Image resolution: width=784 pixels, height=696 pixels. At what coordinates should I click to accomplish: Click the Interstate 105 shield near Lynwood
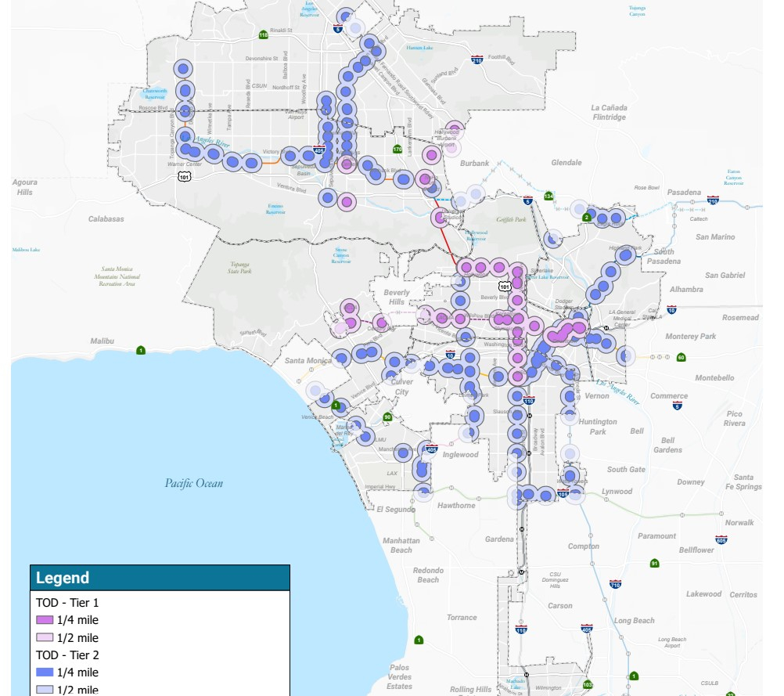[x=564, y=493]
